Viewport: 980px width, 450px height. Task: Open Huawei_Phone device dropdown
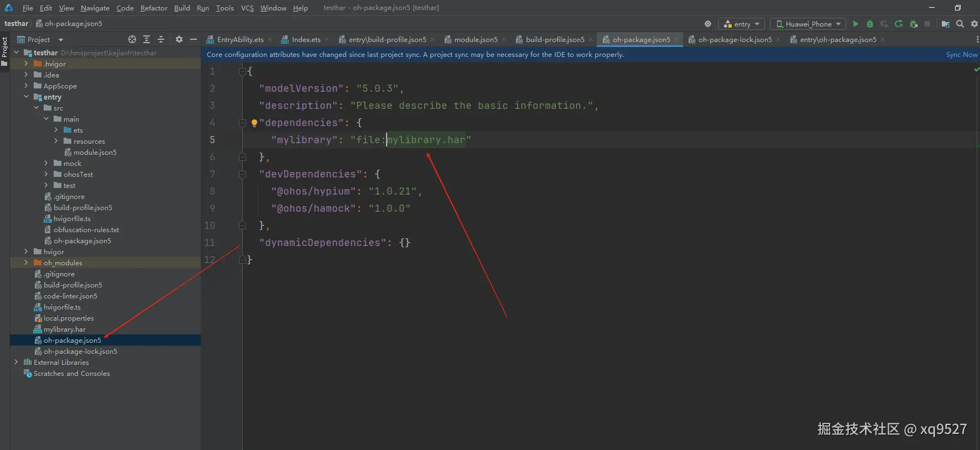coord(808,24)
